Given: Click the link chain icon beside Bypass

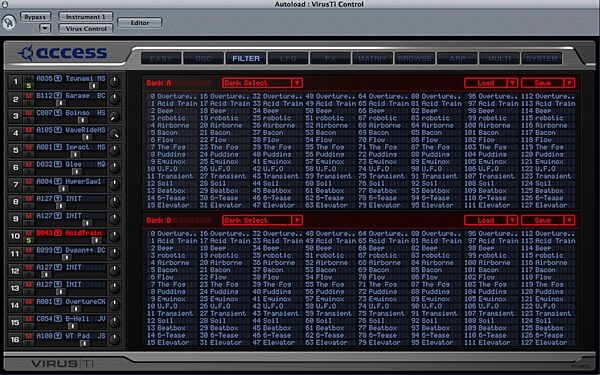Looking at the screenshot, I should coord(8,22).
